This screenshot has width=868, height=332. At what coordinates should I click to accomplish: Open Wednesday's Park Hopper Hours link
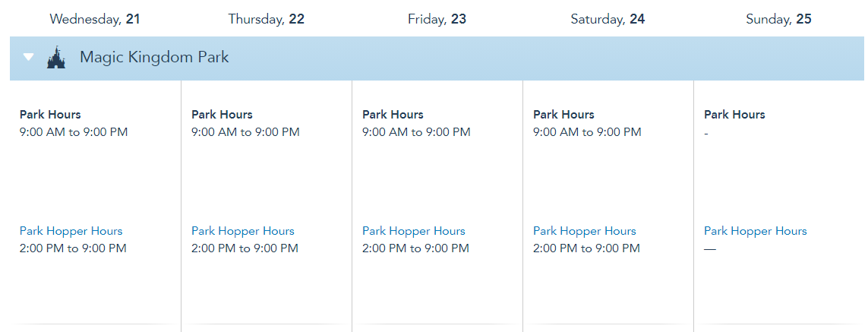pyautogui.click(x=71, y=231)
